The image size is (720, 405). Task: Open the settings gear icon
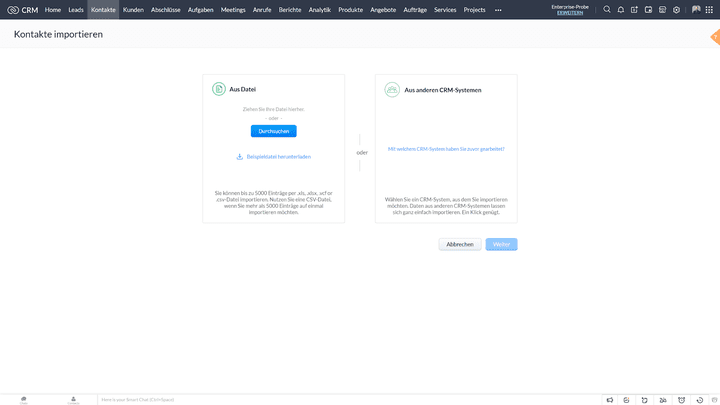[x=676, y=9]
